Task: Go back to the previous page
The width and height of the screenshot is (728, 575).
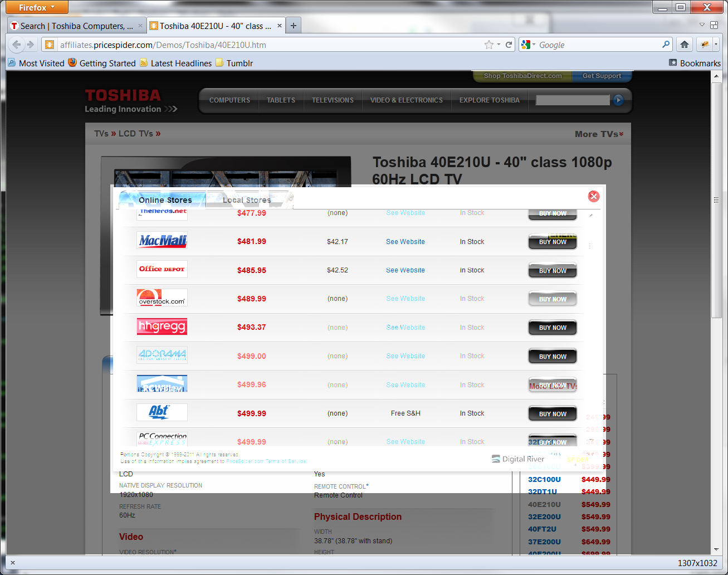Action: (x=17, y=45)
